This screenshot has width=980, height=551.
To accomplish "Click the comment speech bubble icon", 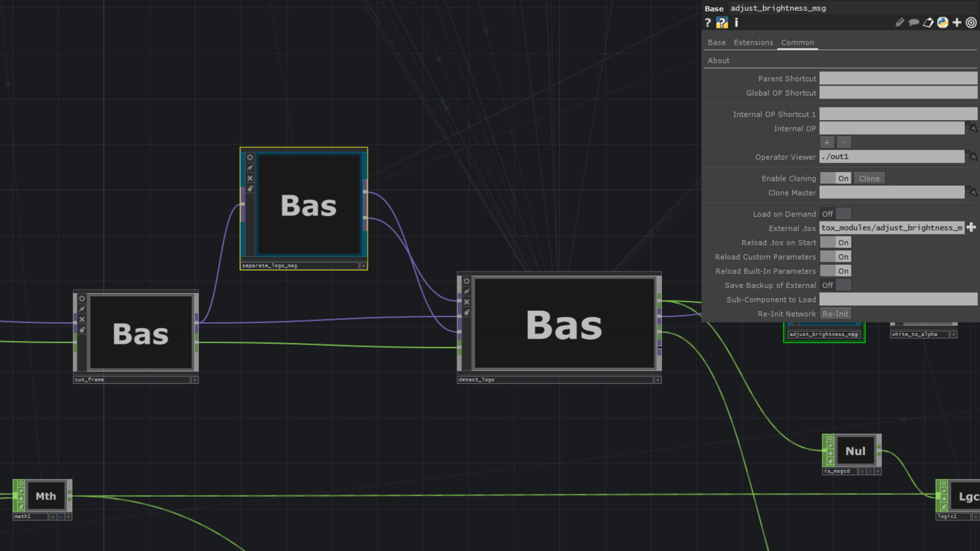I will (913, 23).
